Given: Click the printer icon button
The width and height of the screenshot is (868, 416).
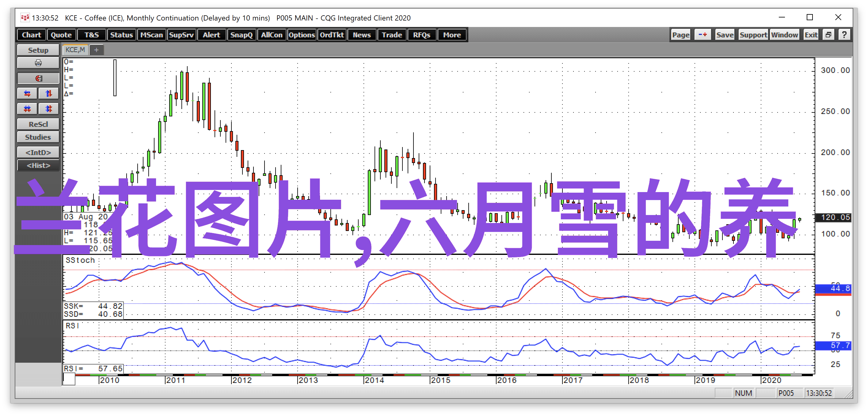Looking at the screenshot, I should pos(38,63).
